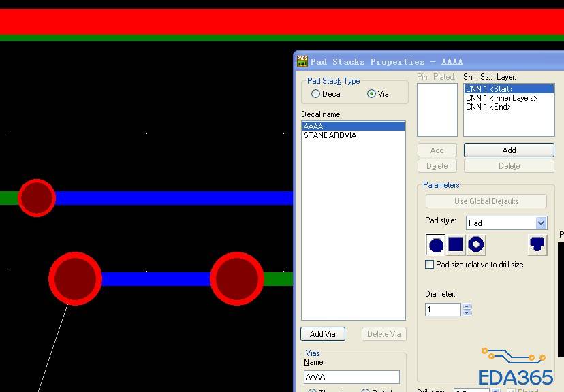The image size is (564, 392).
Task: Select the annular ring pad shape icon
Action: click(x=476, y=245)
